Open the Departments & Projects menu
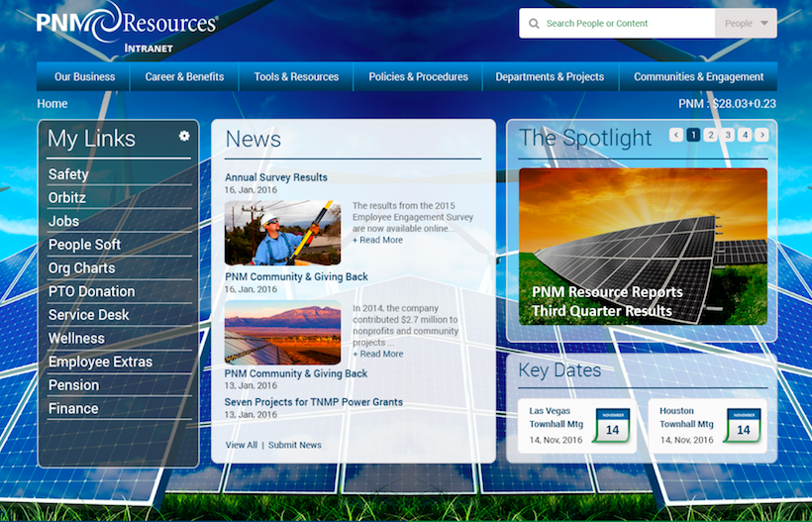Screen dimensions: 812x522 tap(550, 76)
